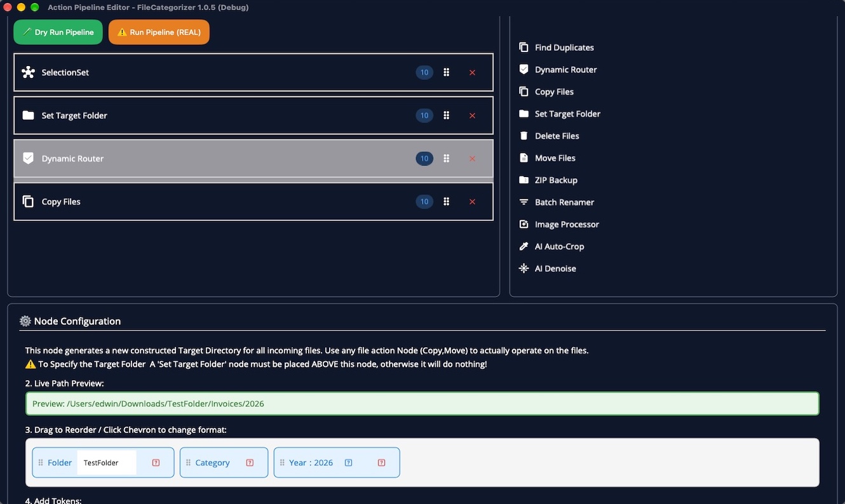Click the Category token label
Screen dimensions: 845x504
(212, 463)
